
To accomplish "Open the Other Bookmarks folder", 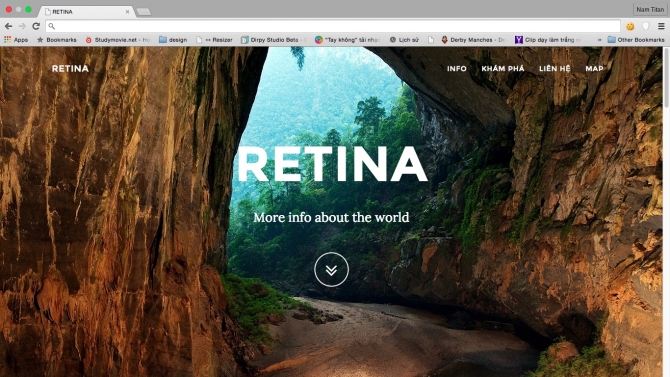I will tap(636, 40).
